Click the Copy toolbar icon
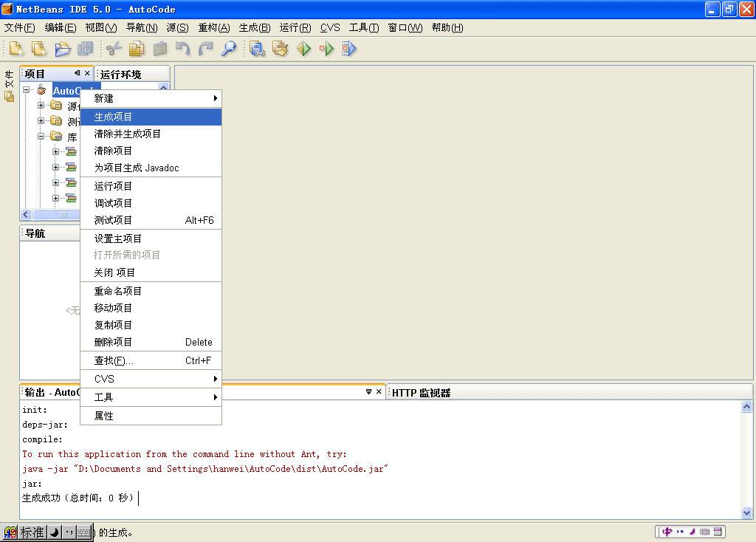 [x=137, y=49]
